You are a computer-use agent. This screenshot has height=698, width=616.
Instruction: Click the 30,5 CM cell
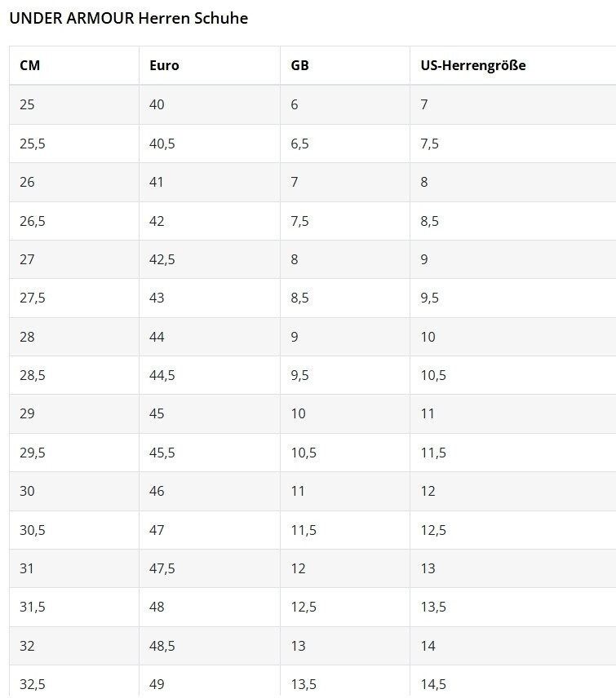click(33, 530)
